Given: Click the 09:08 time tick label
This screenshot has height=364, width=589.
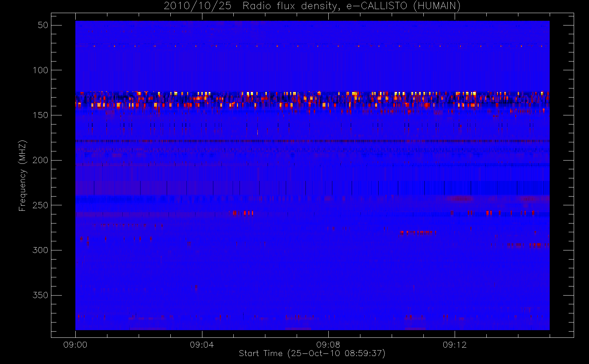Looking at the screenshot, I should click(x=328, y=345).
